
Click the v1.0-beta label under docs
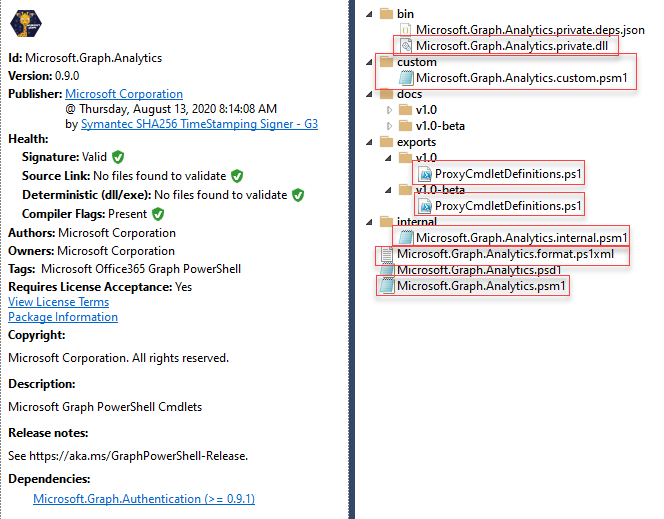point(440,126)
